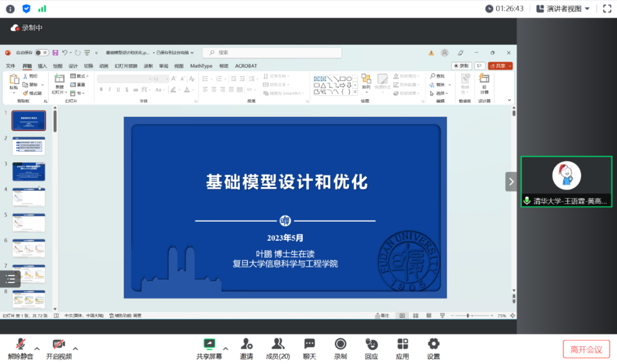Click the PowerPoint comments speech bubble button
The width and height of the screenshot is (617, 364).
pos(479,66)
